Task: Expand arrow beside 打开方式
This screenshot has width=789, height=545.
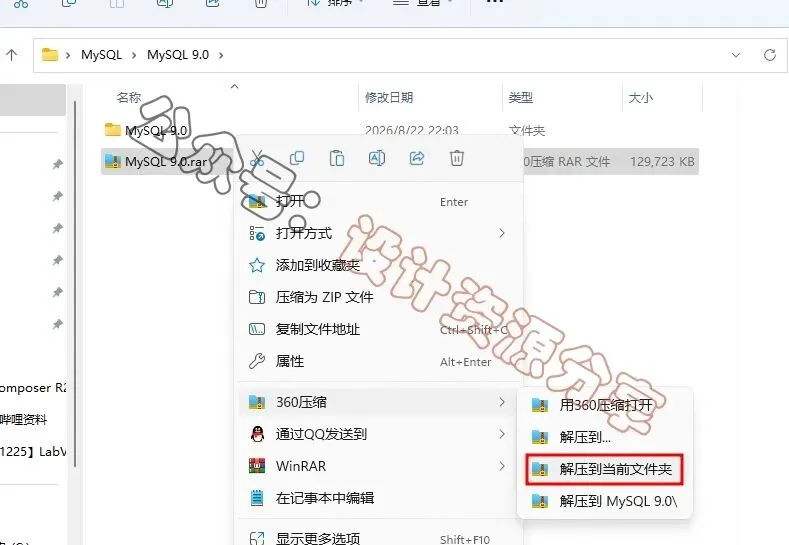Action: point(502,233)
